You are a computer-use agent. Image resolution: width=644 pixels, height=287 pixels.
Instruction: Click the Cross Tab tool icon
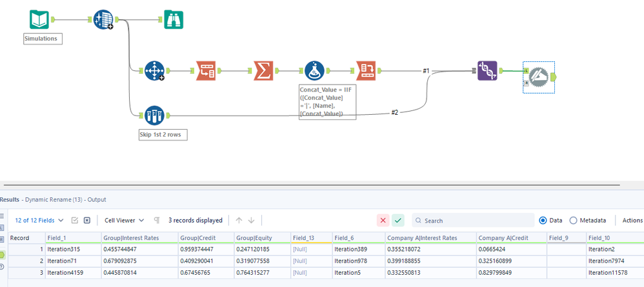tap(367, 70)
